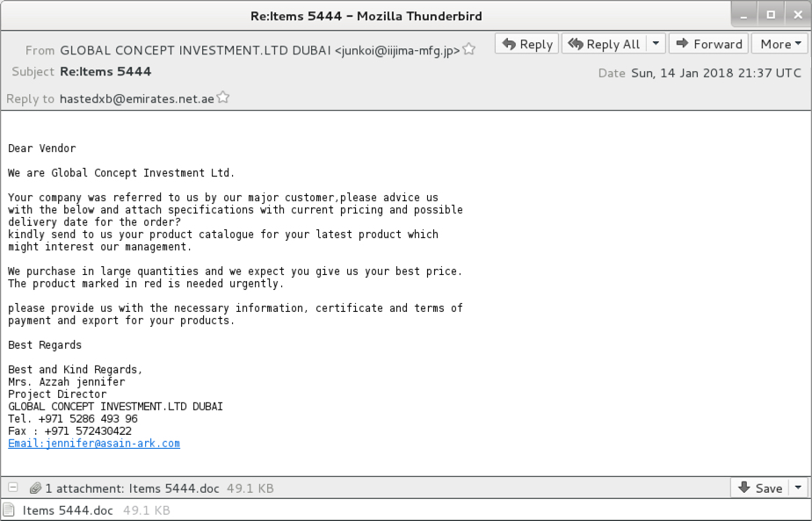Viewport: 812px width, 521px height.
Task: Open the Save attachment dropdown arrow
Action: pyautogui.click(x=798, y=488)
